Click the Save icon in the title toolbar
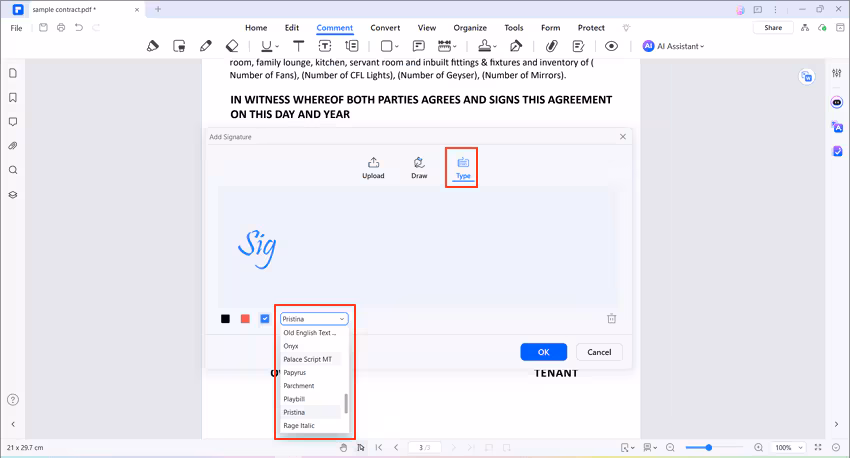 [x=43, y=28]
